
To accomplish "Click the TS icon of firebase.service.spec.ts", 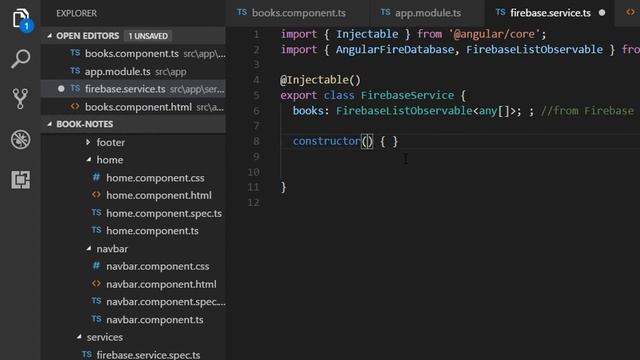I will point(87,354).
